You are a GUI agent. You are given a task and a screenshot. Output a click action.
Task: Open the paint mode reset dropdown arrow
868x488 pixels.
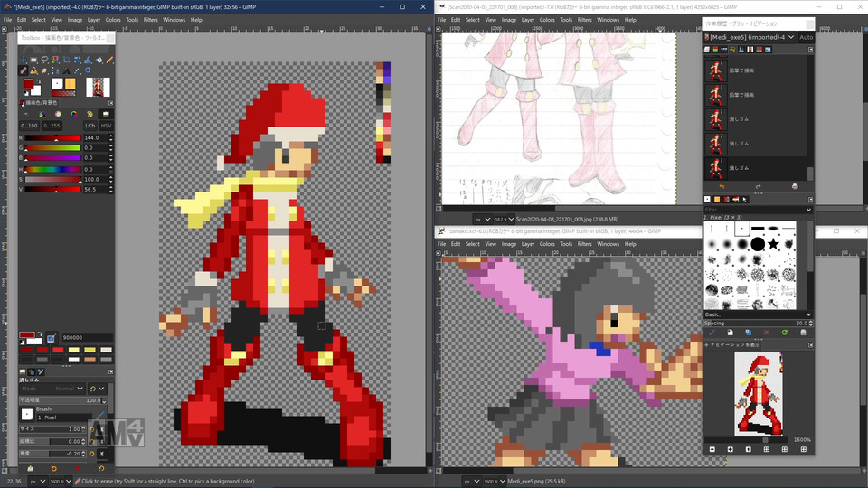[100, 389]
